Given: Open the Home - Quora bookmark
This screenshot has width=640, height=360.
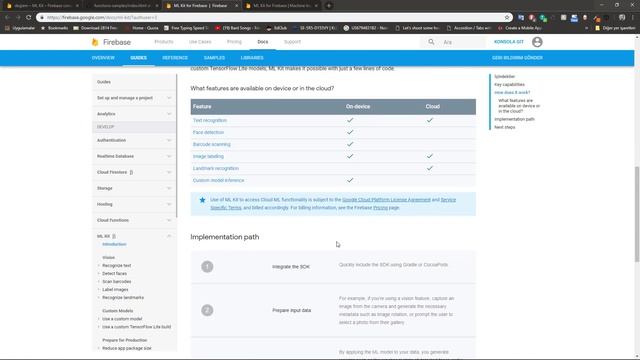Looking at the screenshot, I should tap(142, 28).
